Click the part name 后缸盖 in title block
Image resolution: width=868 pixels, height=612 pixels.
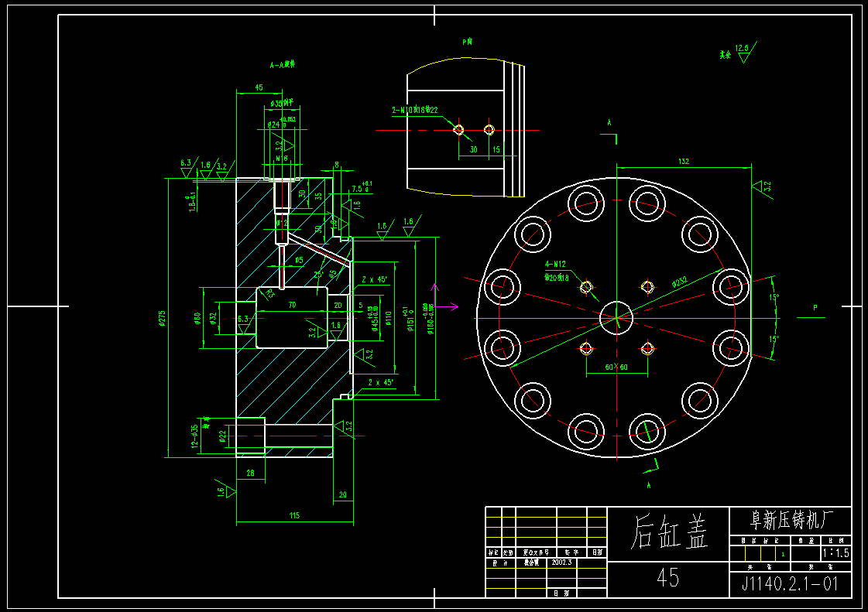pyautogui.click(x=669, y=532)
